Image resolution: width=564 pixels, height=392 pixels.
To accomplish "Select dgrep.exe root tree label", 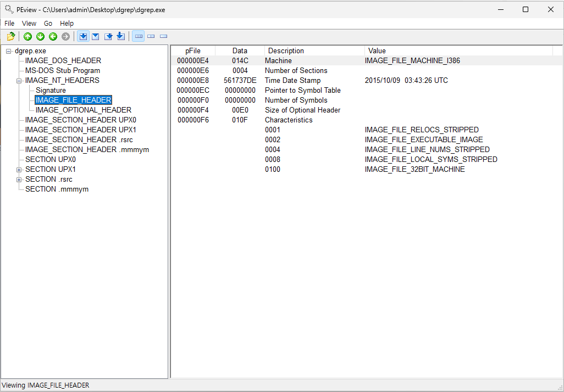I will click(x=31, y=51).
